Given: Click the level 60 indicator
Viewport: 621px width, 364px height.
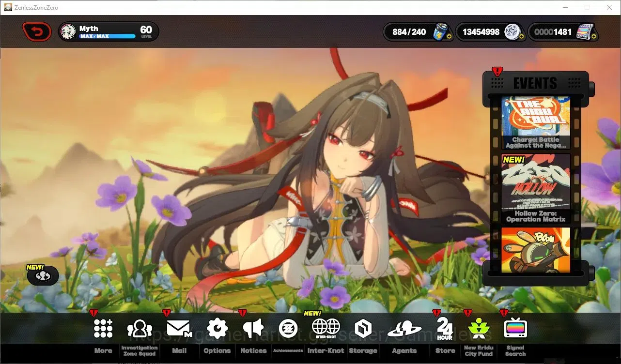Looking at the screenshot, I should 146,31.
